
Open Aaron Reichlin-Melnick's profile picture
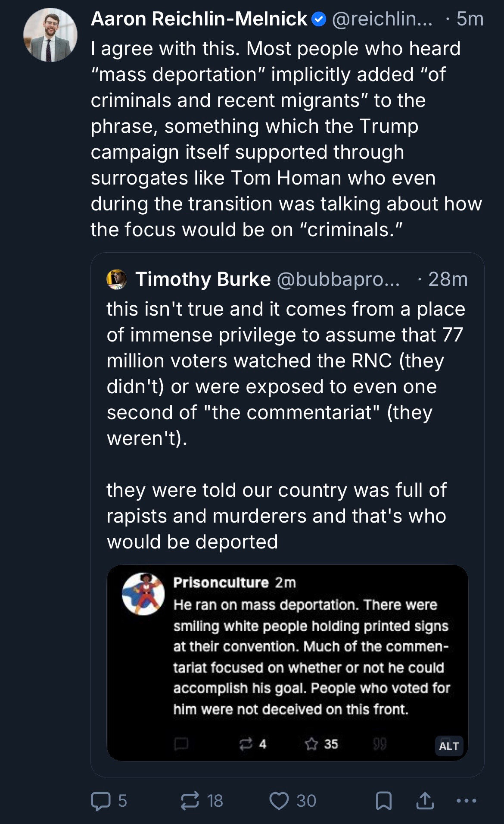[50, 34]
